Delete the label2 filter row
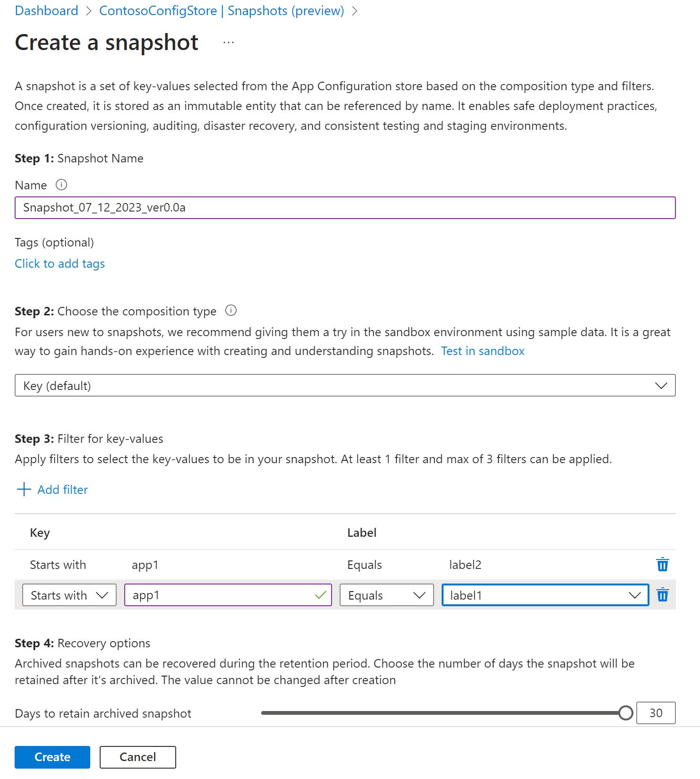The width and height of the screenshot is (700, 779). [662, 565]
